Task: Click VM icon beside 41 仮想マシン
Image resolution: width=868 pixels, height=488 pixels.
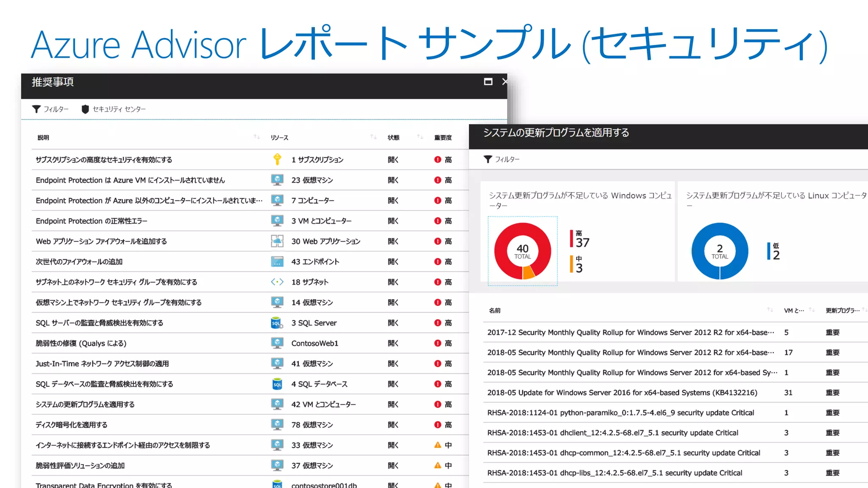Action: point(277,363)
